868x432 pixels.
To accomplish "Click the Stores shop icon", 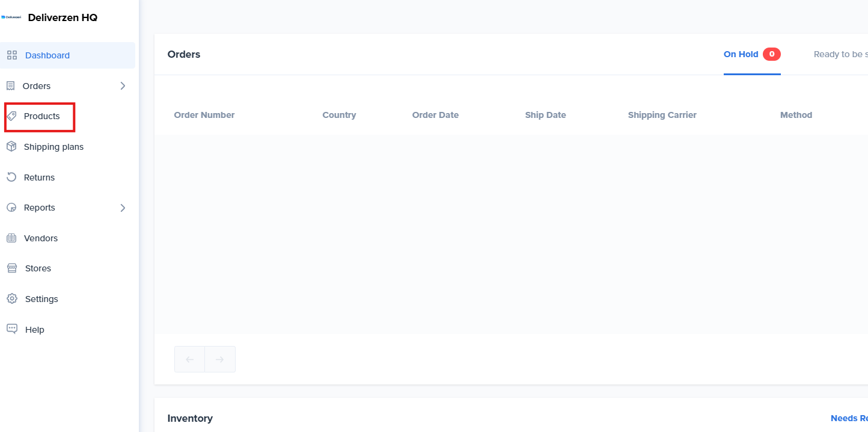I will point(12,268).
